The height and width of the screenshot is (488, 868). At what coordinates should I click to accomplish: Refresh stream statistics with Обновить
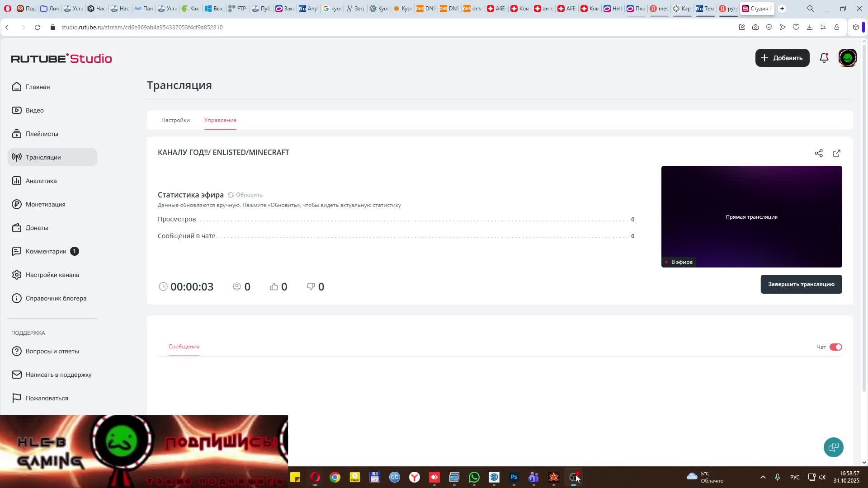click(x=245, y=195)
